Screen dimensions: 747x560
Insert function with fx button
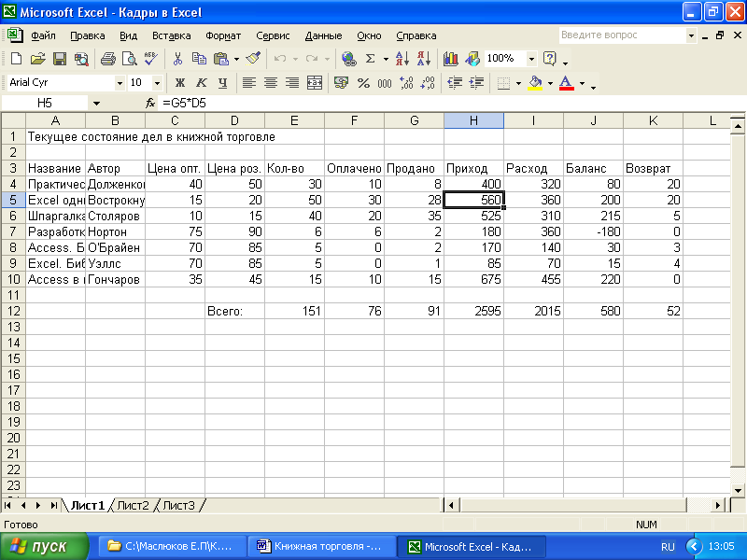[x=150, y=103]
